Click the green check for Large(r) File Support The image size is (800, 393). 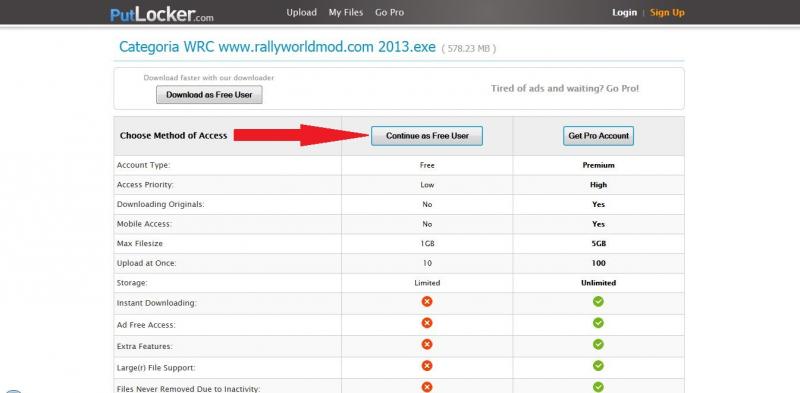(598, 366)
